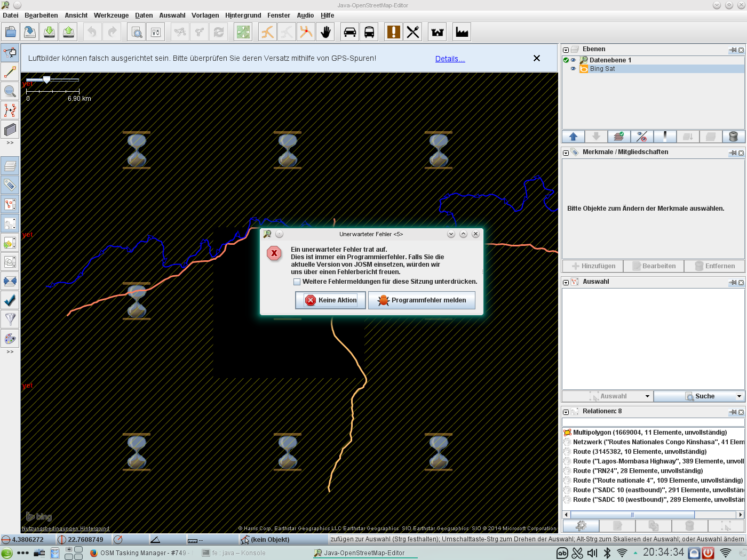The height and width of the screenshot is (560, 747).
Task: Click the 'Keine Aktion' button
Action: point(330,300)
